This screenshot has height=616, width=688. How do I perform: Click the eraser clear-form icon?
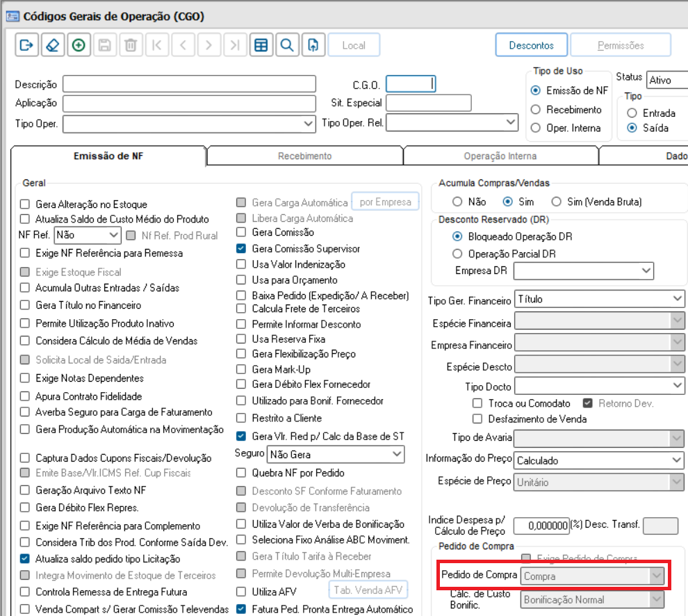coord(53,44)
